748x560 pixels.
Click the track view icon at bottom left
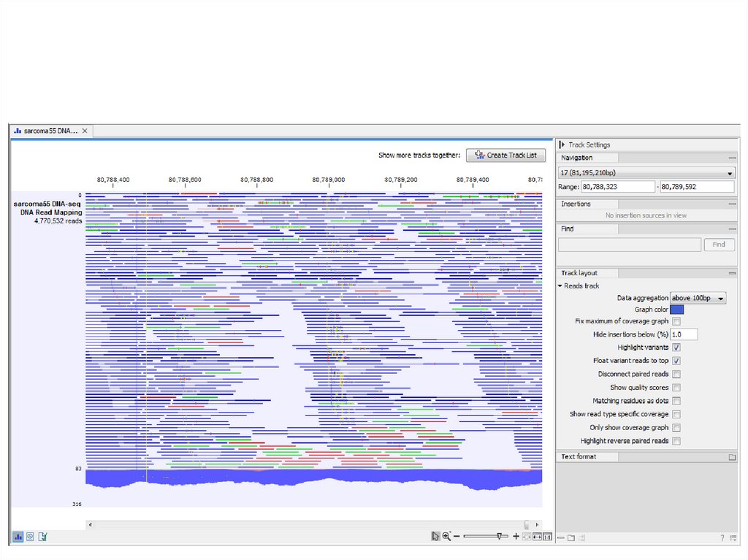pyautogui.click(x=18, y=537)
